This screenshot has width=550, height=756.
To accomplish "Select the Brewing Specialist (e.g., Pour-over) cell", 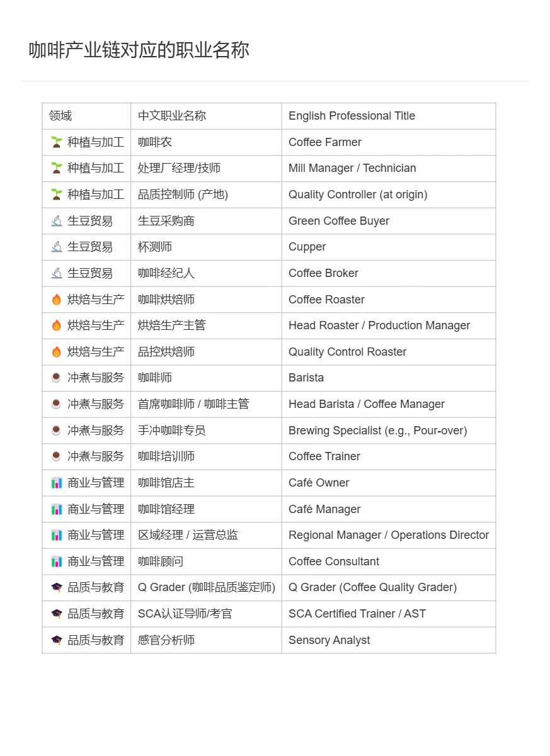I will pyautogui.click(x=389, y=431).
